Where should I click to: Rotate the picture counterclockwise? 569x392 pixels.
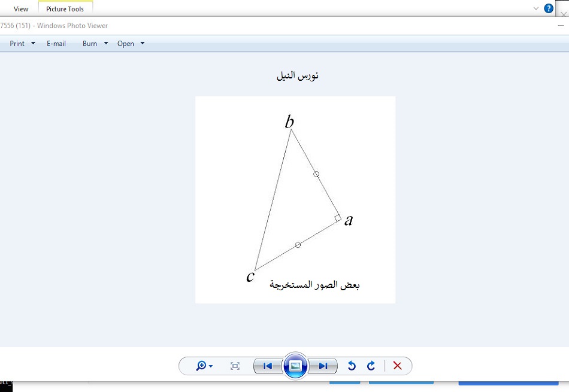(x=352, y=366)
